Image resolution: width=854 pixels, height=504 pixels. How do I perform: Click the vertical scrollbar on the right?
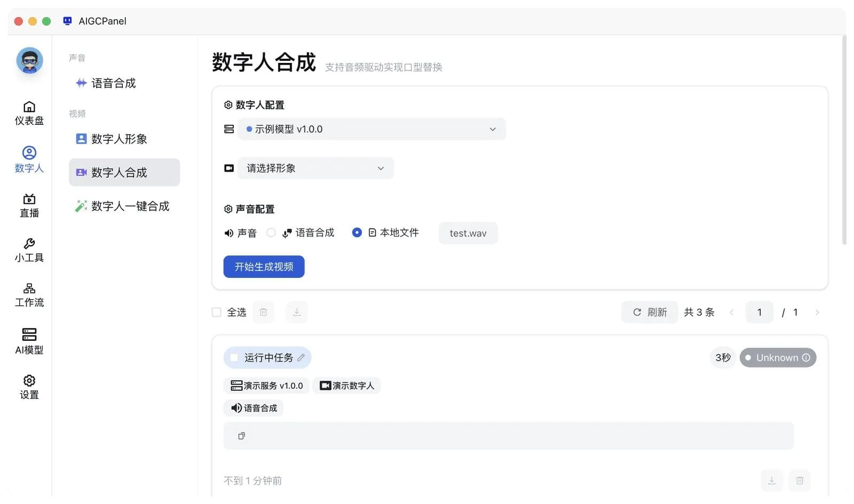844,140
